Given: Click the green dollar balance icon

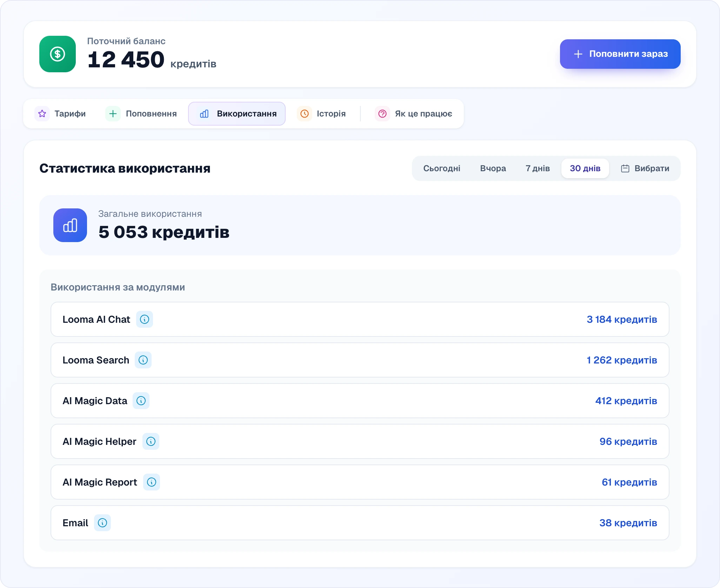Looking at the screenshot, I should coord(58,54).
